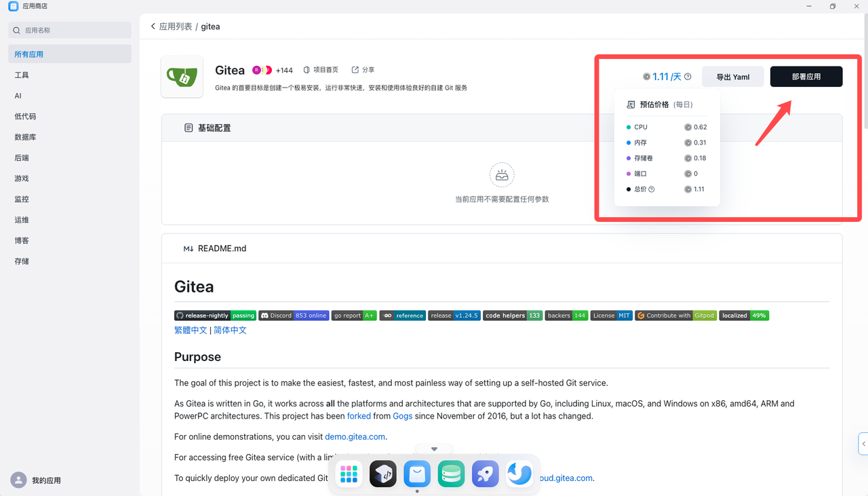Click the 总价 help icon in price popup

click(652, 189)
